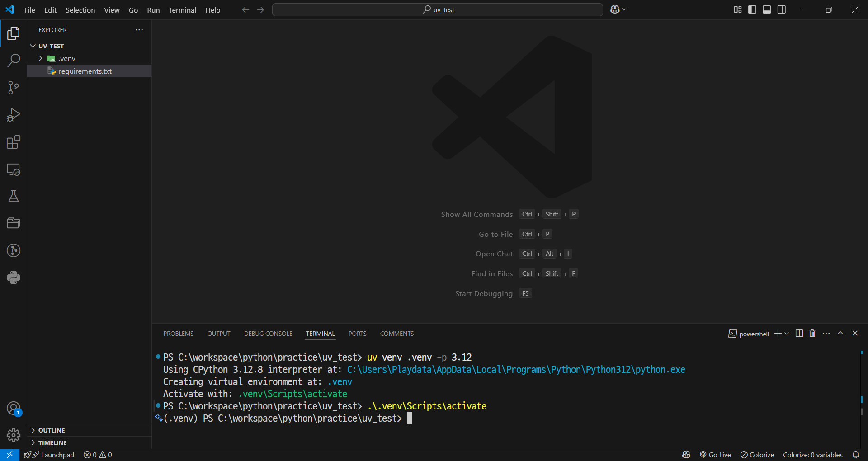Collapse the UV_TEST folder section
This screenshot has width=868, height=461.
click(89, 46)
